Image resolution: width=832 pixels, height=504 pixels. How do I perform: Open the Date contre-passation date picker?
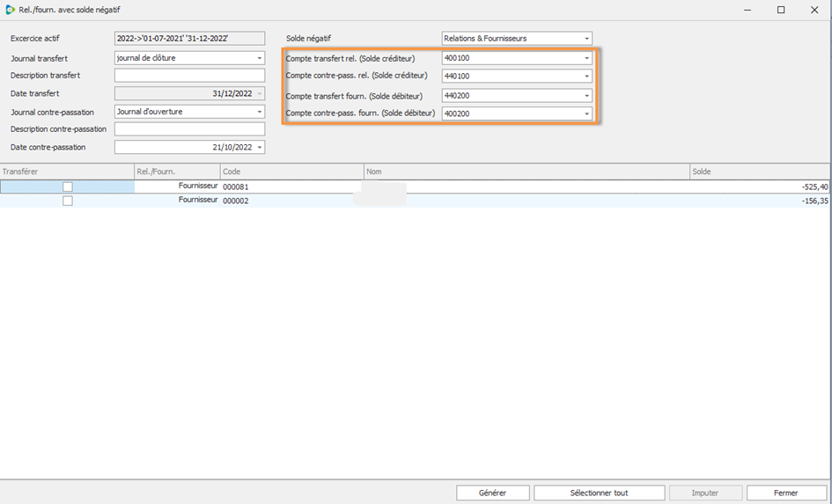pos(260,148)
